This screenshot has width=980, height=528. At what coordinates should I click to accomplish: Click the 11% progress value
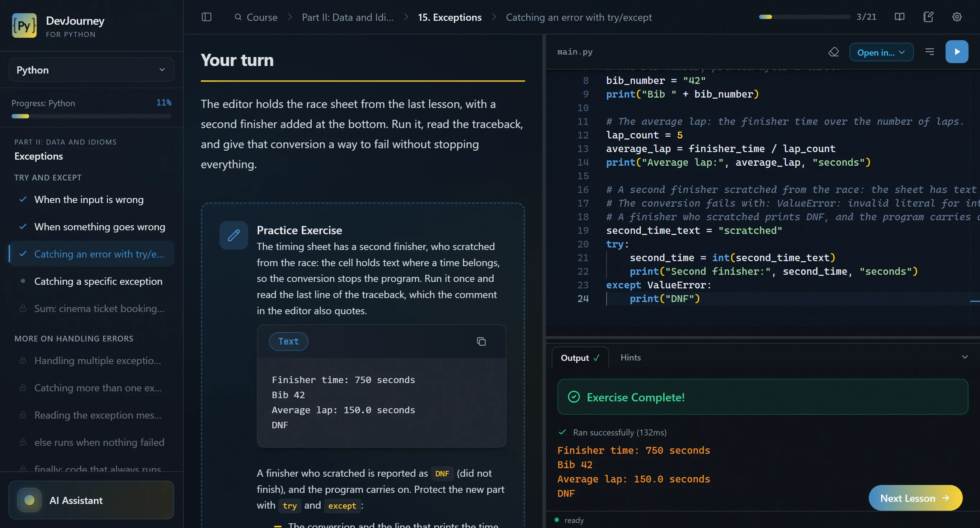[164, 103]
